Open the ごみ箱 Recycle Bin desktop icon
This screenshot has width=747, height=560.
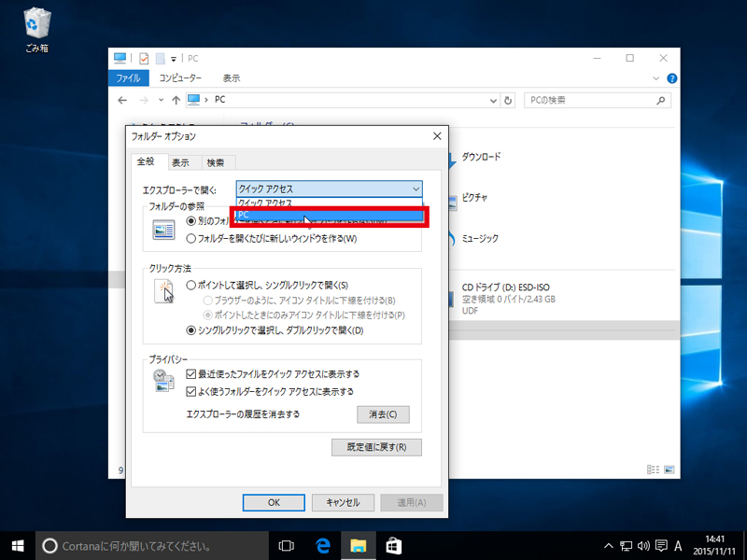pyautogui.click(x=37, y=30)
